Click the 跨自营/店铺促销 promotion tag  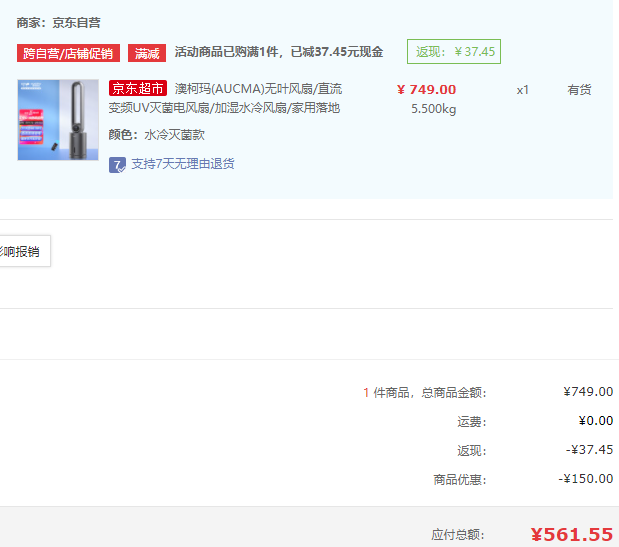(68, 53)
